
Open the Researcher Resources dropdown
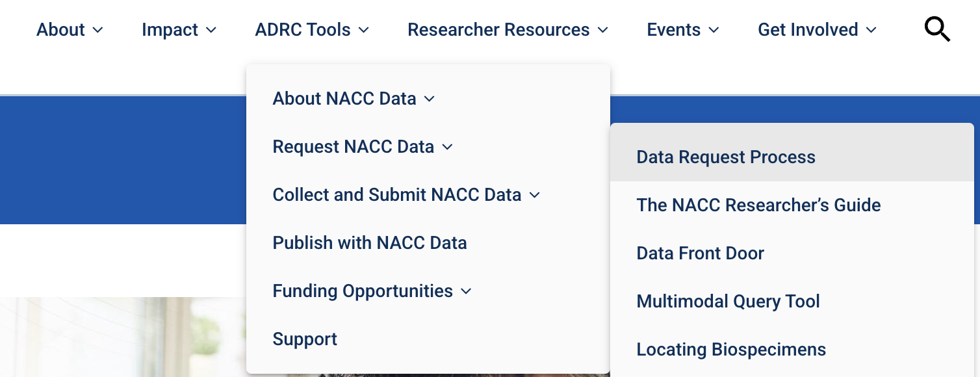[497, 29]
